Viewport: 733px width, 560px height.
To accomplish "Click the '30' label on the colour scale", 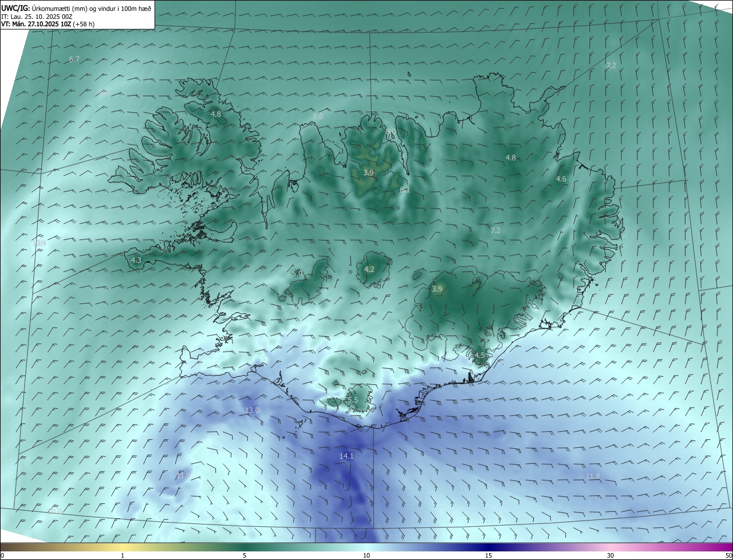I will 610,556.
